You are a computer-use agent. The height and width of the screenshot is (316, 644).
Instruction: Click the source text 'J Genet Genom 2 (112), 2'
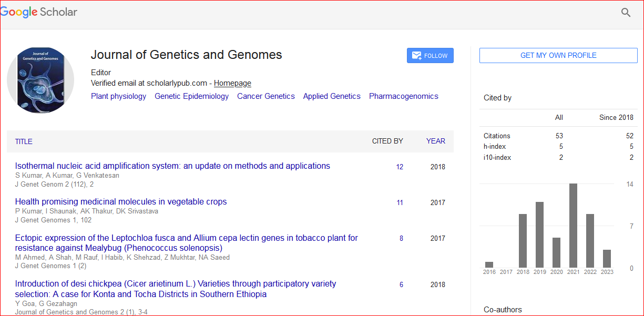click(x=54, y=185)
